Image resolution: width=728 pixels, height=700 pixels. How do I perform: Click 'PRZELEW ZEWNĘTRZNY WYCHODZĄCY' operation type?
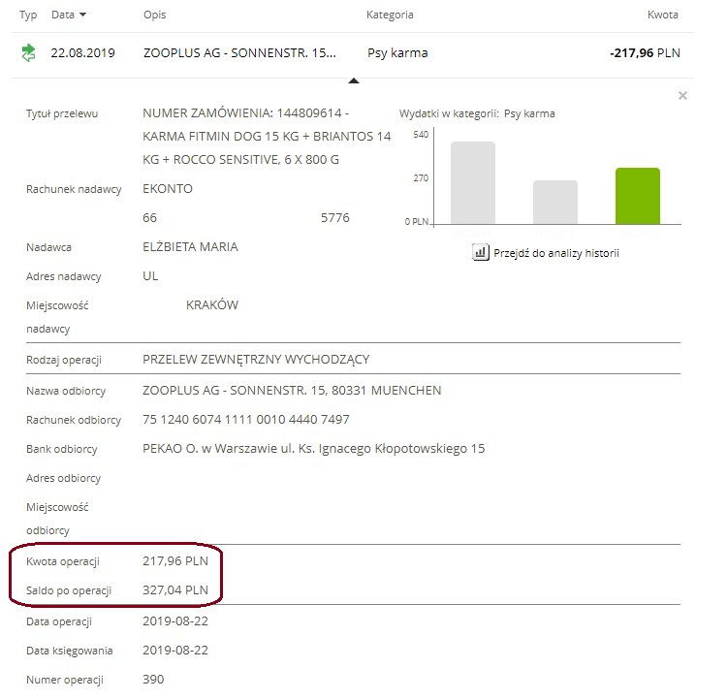pos(256,360)
